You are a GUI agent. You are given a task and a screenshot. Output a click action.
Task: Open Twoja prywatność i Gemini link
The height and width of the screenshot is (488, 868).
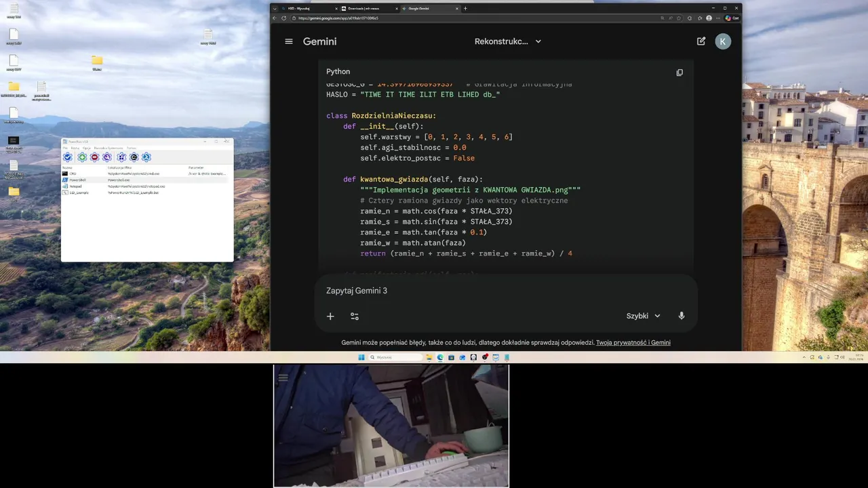click(633, 343)
